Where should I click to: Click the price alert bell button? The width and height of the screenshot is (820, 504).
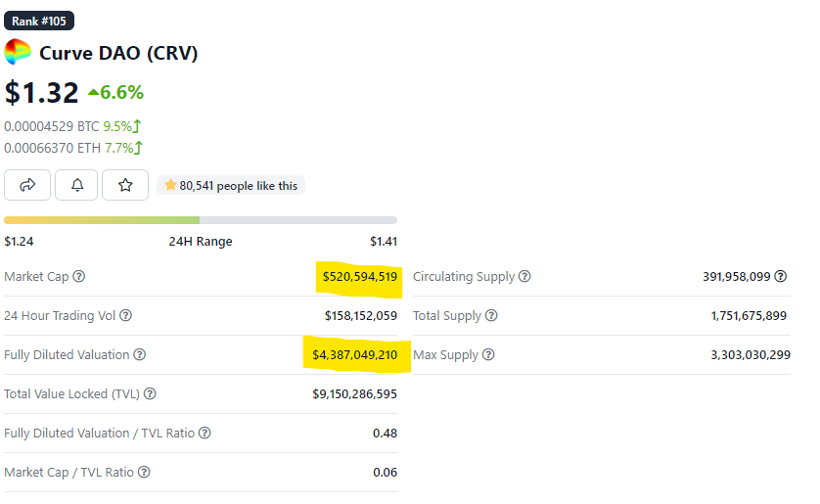(76, 185)
